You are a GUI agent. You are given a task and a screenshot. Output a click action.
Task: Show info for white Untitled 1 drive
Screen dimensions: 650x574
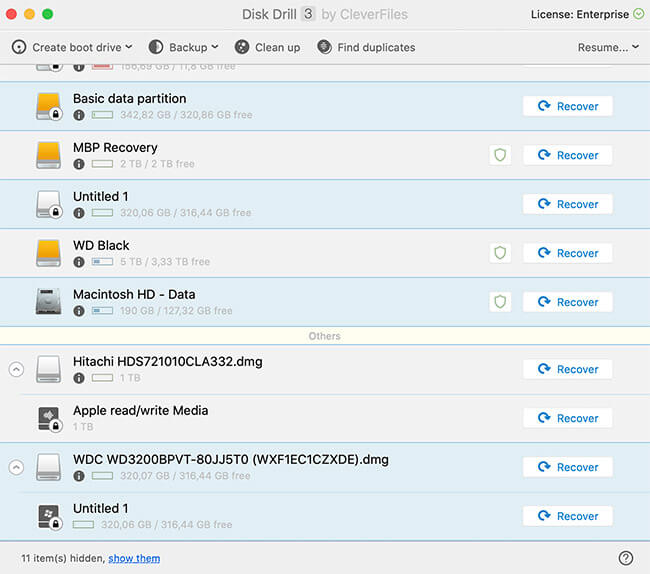pos(79,213)
